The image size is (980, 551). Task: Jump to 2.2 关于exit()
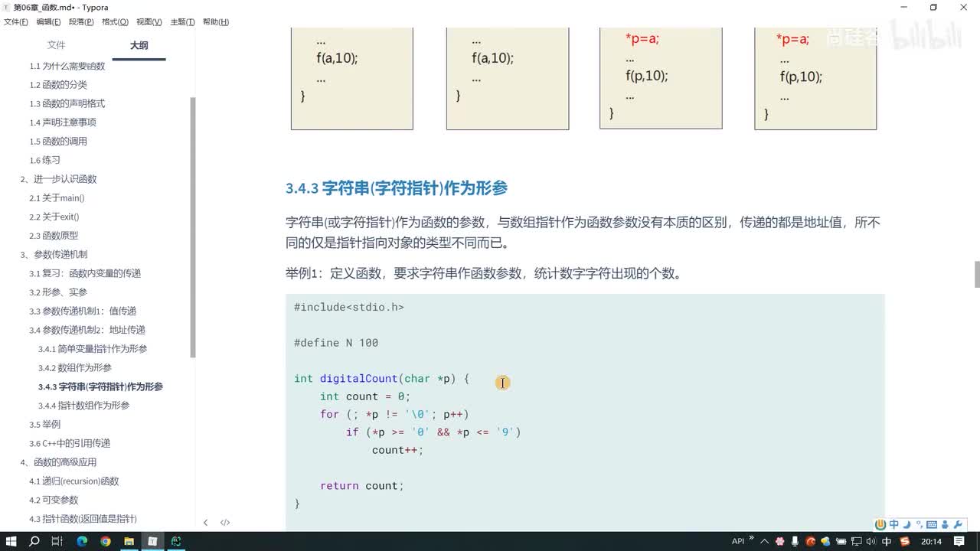tap(54, 217)
